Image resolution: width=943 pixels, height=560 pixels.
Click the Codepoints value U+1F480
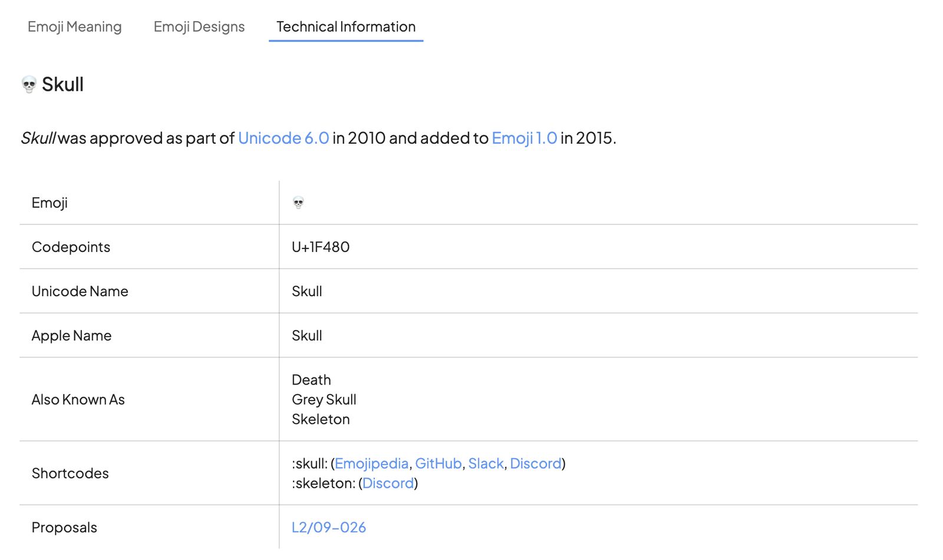pyautogui.click(x=321, y=247)
